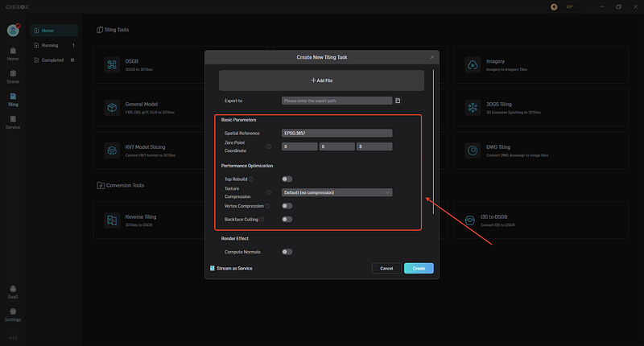This screenshot has height=346, width=644.
Task: Minimize the GISBox window
Action: (x=601, y=7)
